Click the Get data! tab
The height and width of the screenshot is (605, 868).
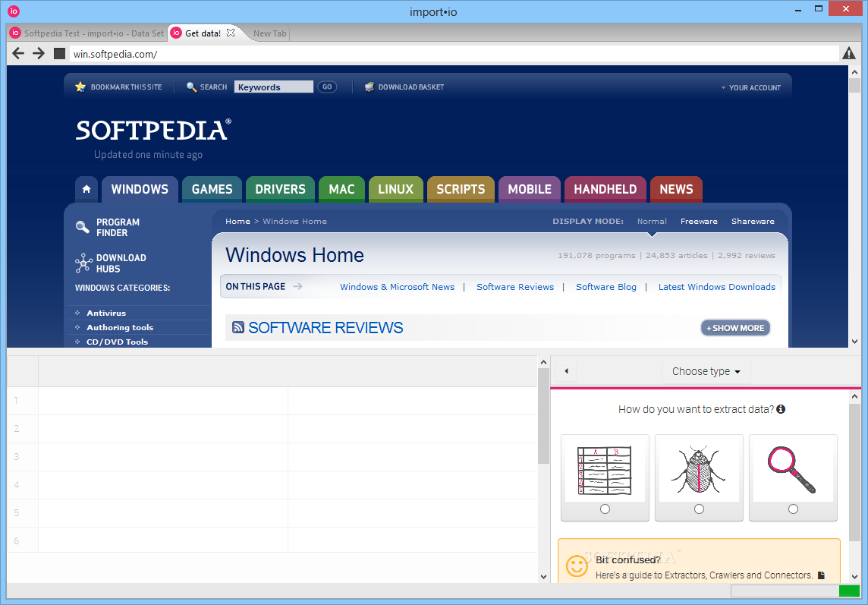coord(203,33)
